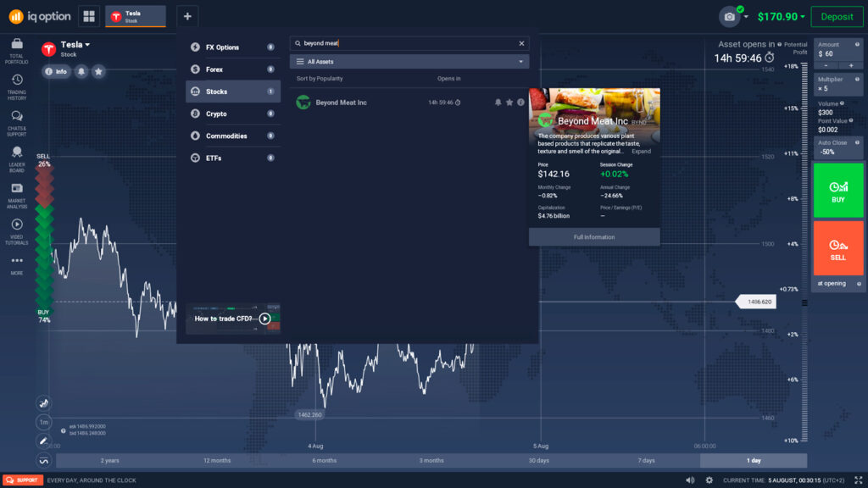Set chart range to 12 months

pos(217,460)
